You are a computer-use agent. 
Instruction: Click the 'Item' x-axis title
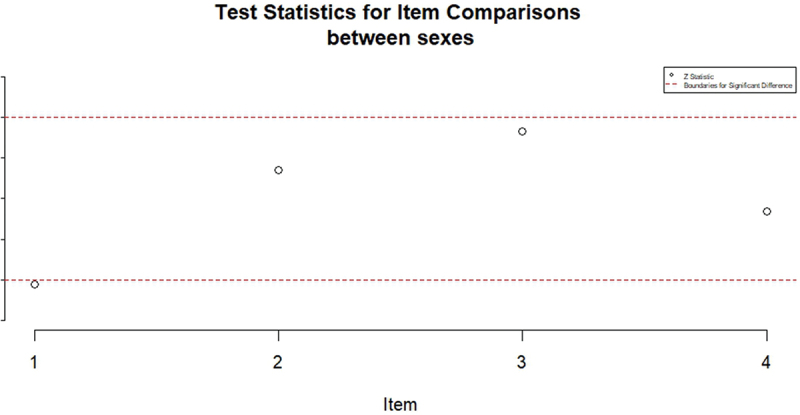(400, 403)
